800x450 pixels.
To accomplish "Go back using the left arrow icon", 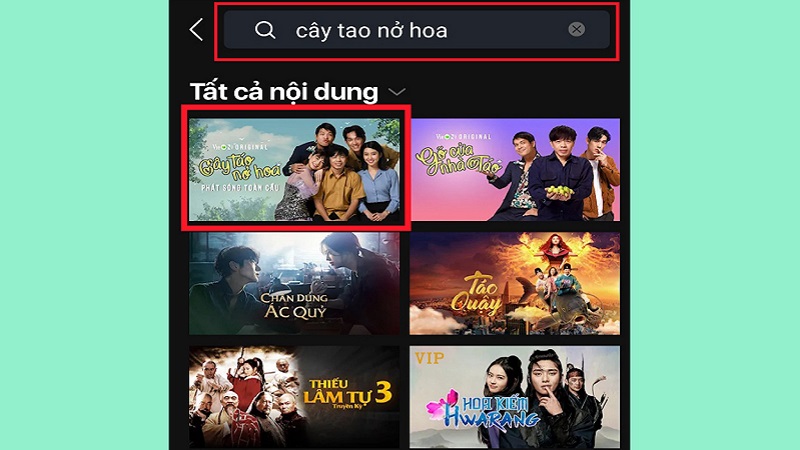I will [196, 30].
